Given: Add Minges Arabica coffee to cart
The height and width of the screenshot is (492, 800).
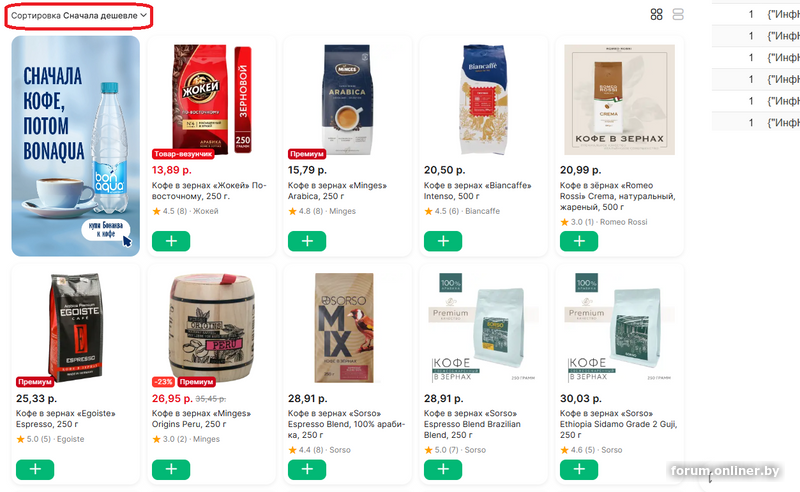Looking at the screenshot, I should click(307, 241).
